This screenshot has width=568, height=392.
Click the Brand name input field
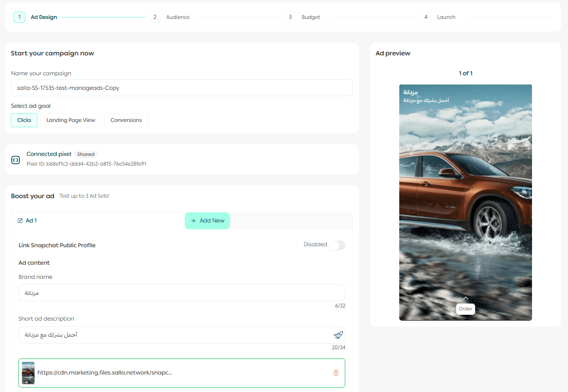point(181,293)
